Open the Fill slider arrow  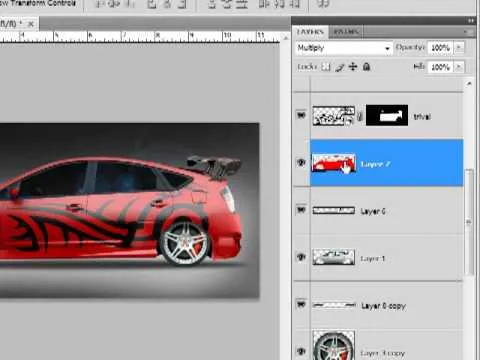[459, 67]
